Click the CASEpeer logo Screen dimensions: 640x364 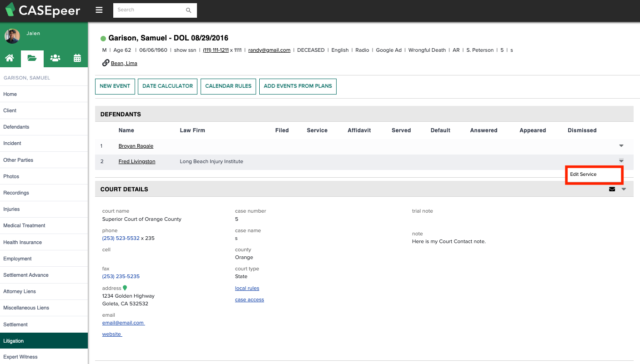43,10
